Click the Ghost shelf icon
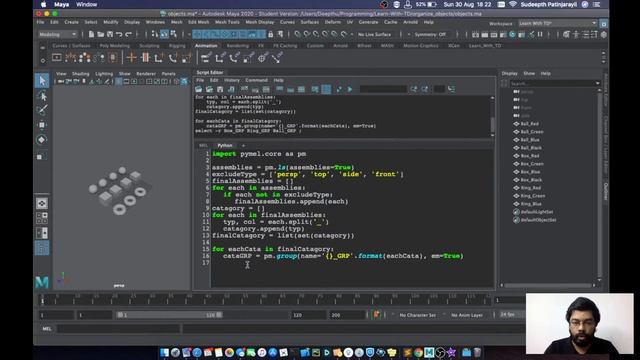This screenshot has height=360, width=640. pyautogui.click(x=85, y=58)
